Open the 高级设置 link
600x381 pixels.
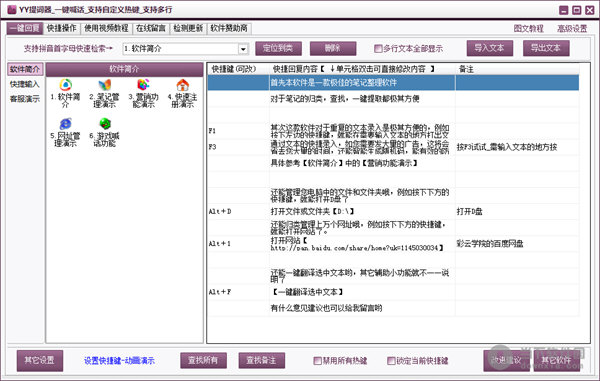click(x=572, y=29)
